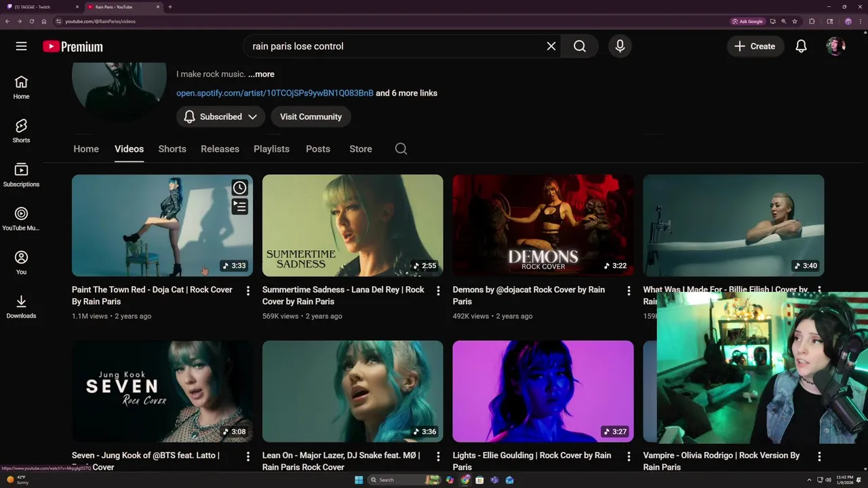The width and height of the screenshot is (868, 488).
Task: Open options for the Demons rock cover video
Action: coord(629,291)
